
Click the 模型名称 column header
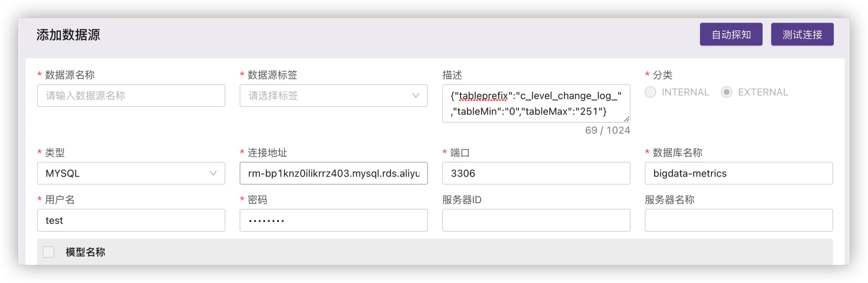(86, 252)
